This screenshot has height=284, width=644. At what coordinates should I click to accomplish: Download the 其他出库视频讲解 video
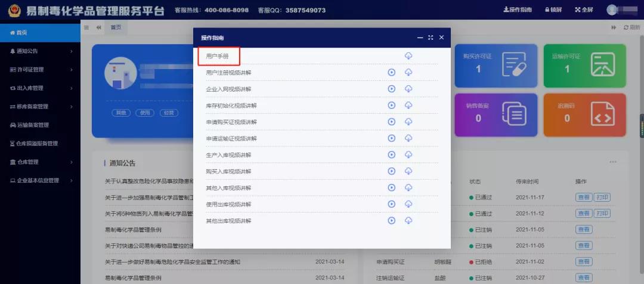(408, 221)
